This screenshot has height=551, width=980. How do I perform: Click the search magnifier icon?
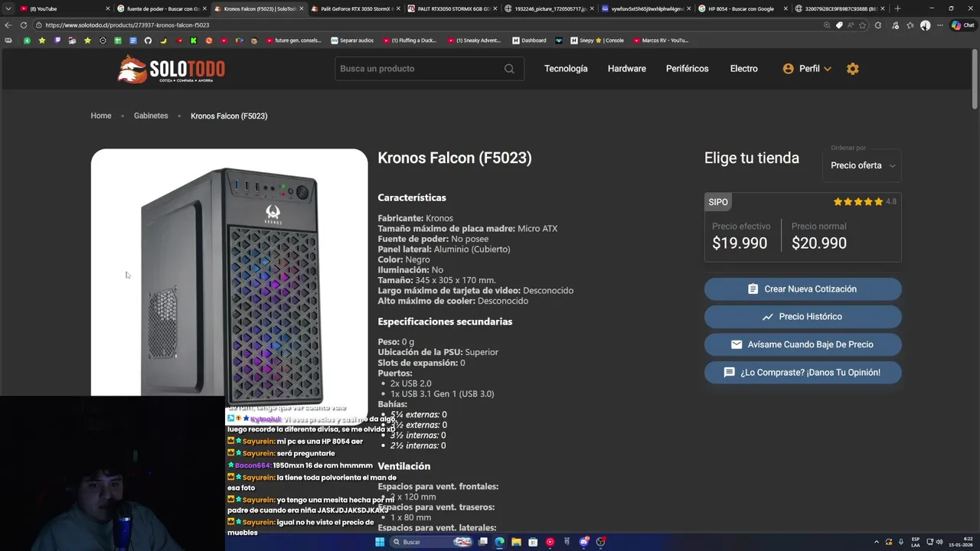point(509,69)
